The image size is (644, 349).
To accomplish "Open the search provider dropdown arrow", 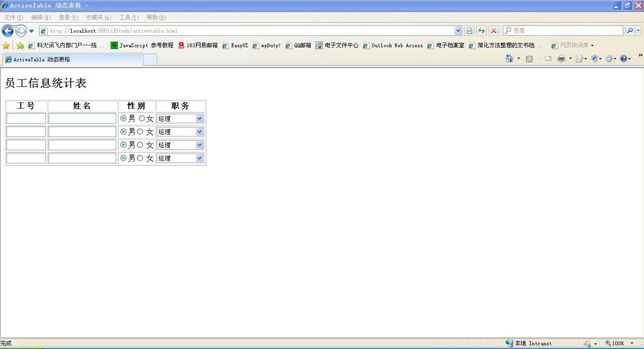I will 638,31.
